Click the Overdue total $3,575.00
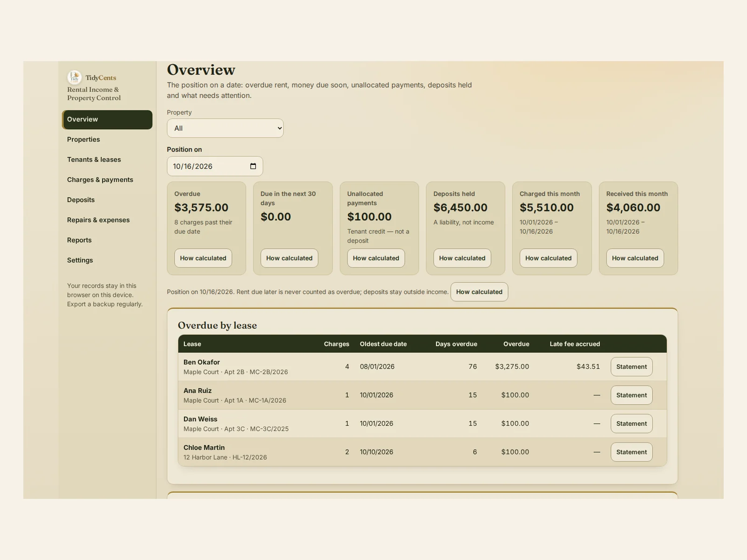 tap(201, 208)
